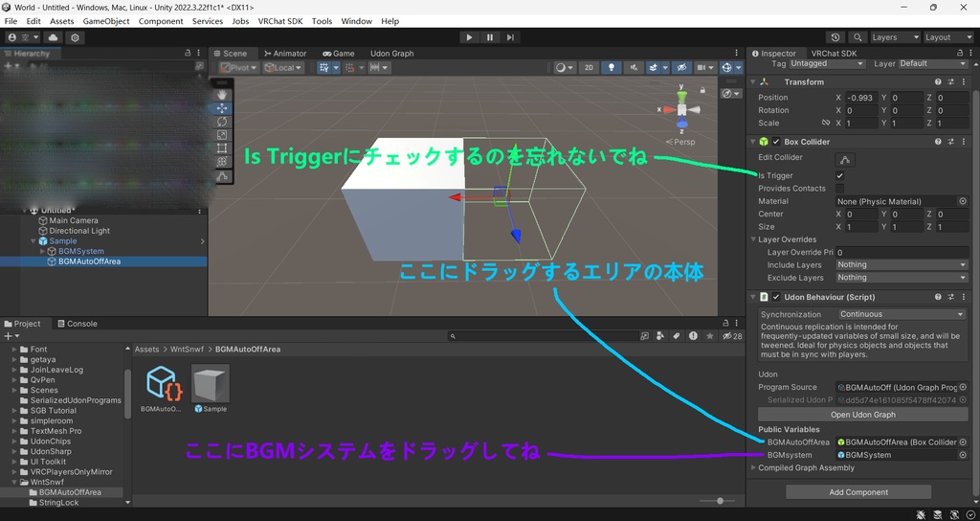This screenshot has width=980, height=521.
Task: Open the Component menu
Action: pos(161,21)
